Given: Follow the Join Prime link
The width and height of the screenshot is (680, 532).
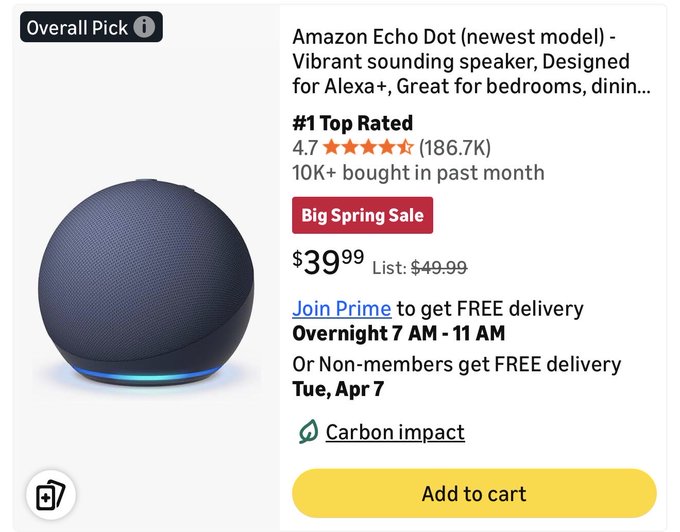Looking at the screenshot, I should [x=341, y=309].
